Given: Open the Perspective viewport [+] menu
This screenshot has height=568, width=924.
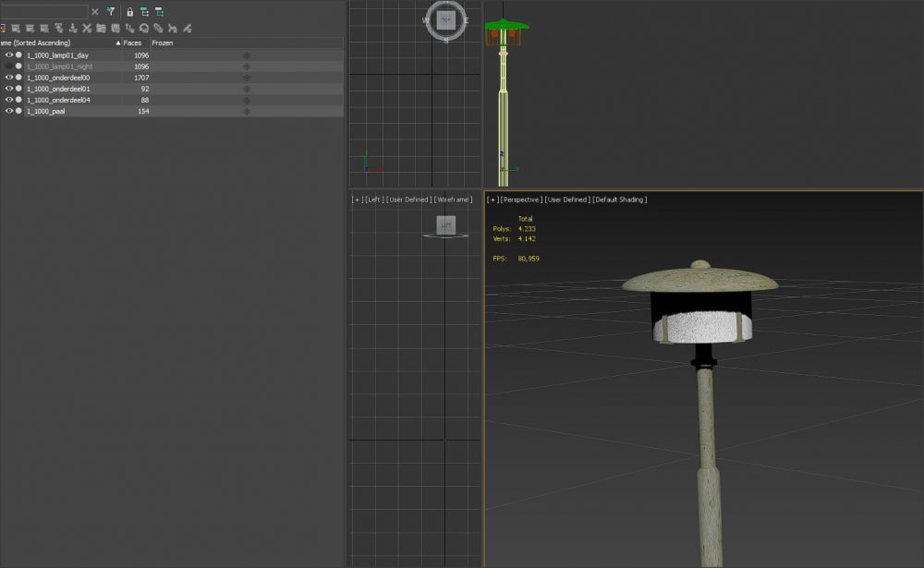Looking at the screenshot, I should [x=492, y=199].
